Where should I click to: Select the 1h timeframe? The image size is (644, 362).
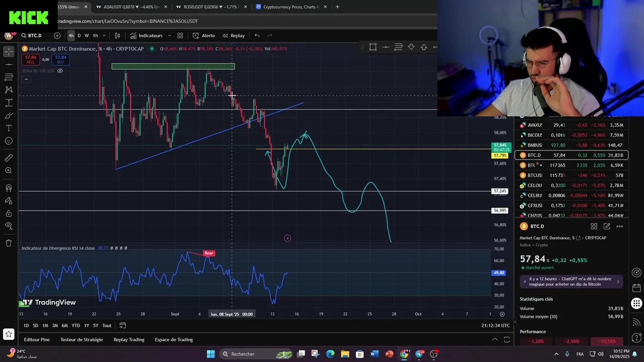click(x=95, y=36)
